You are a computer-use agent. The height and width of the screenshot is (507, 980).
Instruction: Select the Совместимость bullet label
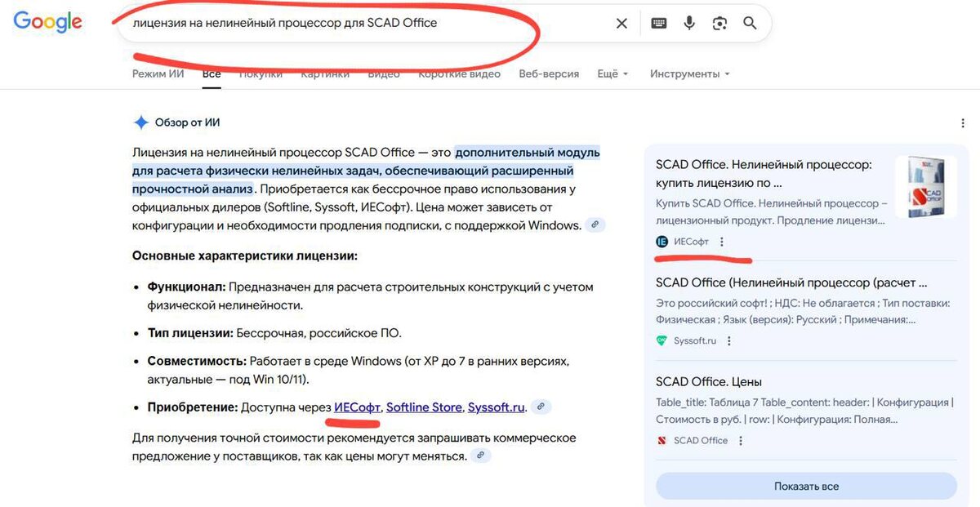[x=197, y=360]
